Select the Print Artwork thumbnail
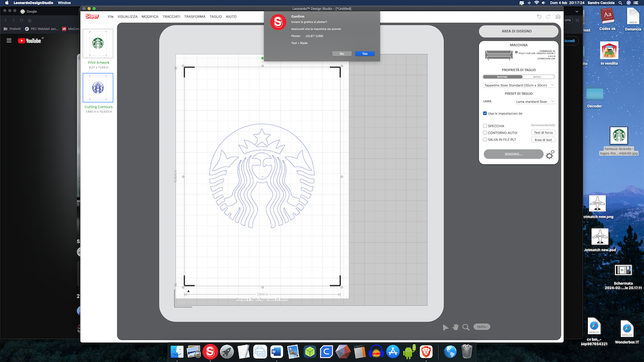The width and height of the screenshot is (644, 362). pos(98,44)
